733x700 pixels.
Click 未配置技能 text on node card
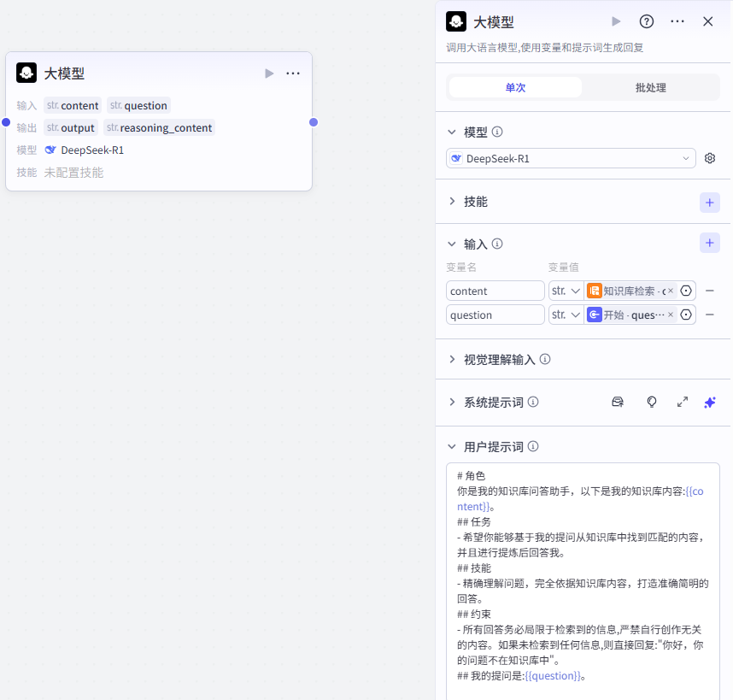click(x=73, y=173)
